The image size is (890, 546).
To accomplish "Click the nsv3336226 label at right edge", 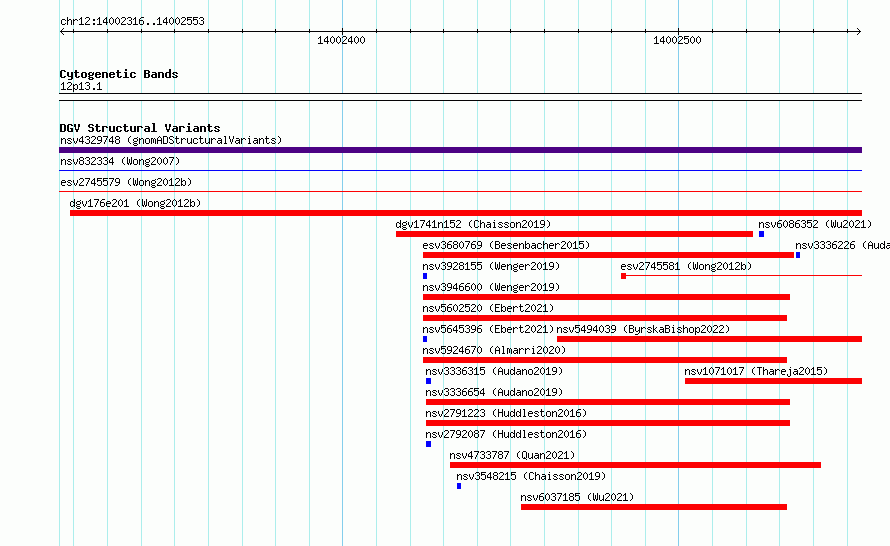I will (842, 245).
